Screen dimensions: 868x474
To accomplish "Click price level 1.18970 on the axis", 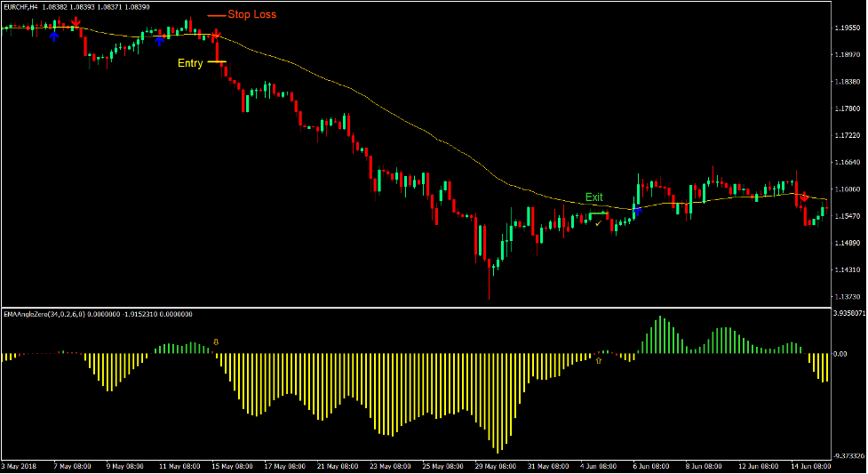I will click(848, 55).
